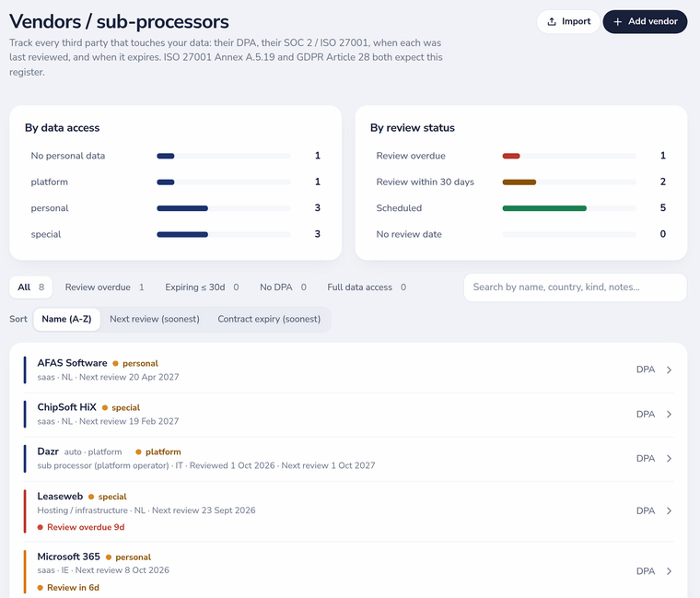The image size is (700, 598).
Task: Click the No personal data progress bar
Action: coord(224,156)
